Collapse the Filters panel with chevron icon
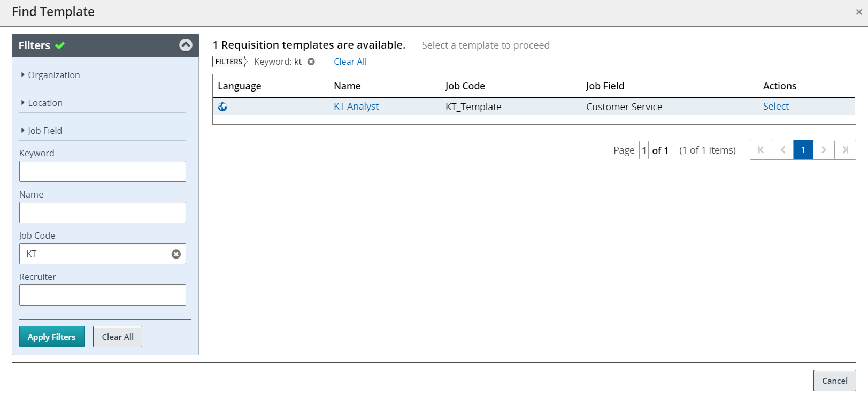The image size is (868, 395). click(186, 45)
